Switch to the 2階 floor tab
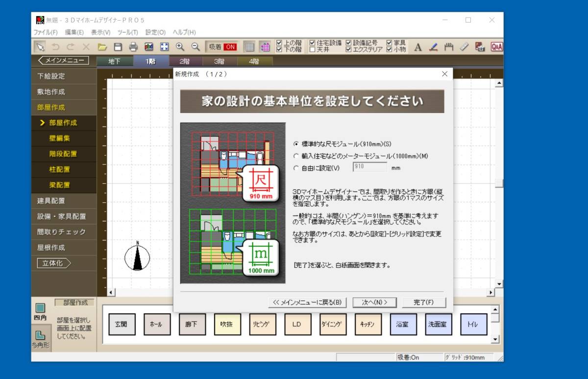Image resolution: width=588 pixels, height=379 pixels. (185, 62)
